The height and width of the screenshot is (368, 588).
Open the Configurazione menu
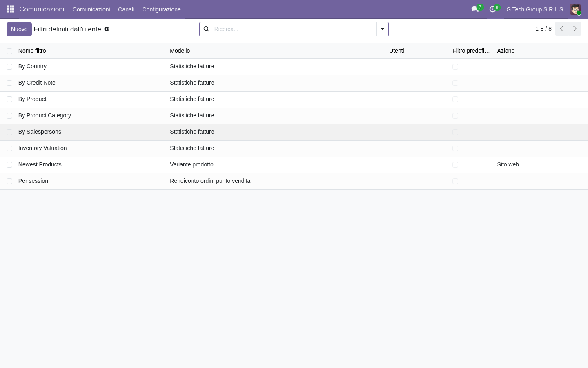click(161, 9)
